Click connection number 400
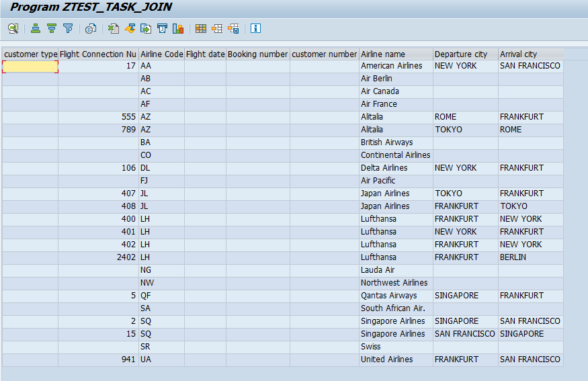 point(98,219)
